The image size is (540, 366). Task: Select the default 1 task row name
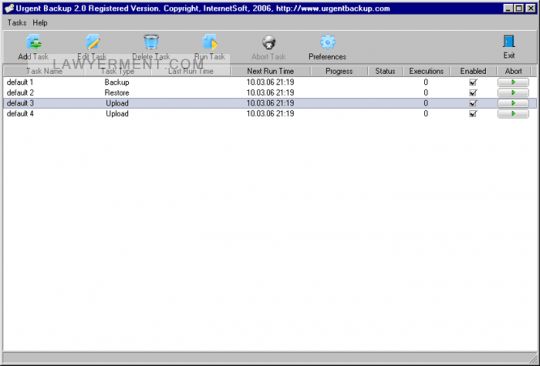tap(20, 82)
